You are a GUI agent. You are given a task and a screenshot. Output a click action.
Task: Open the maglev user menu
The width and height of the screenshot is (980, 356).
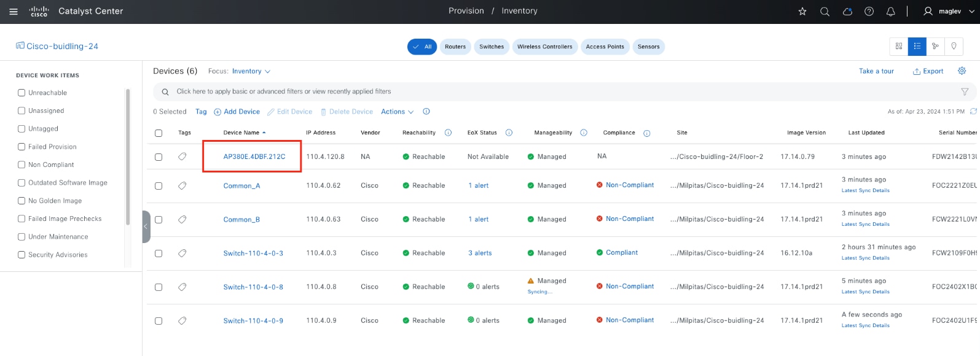[949, 12]
